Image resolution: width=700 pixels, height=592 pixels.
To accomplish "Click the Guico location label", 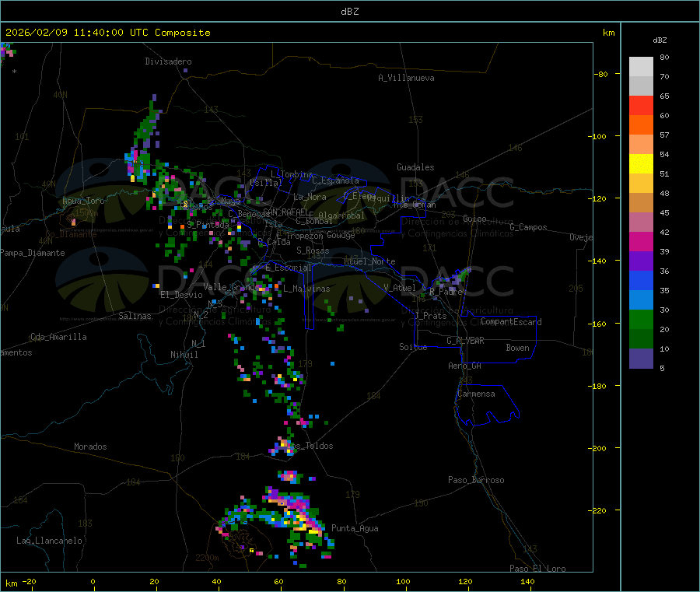I will 474,219.
